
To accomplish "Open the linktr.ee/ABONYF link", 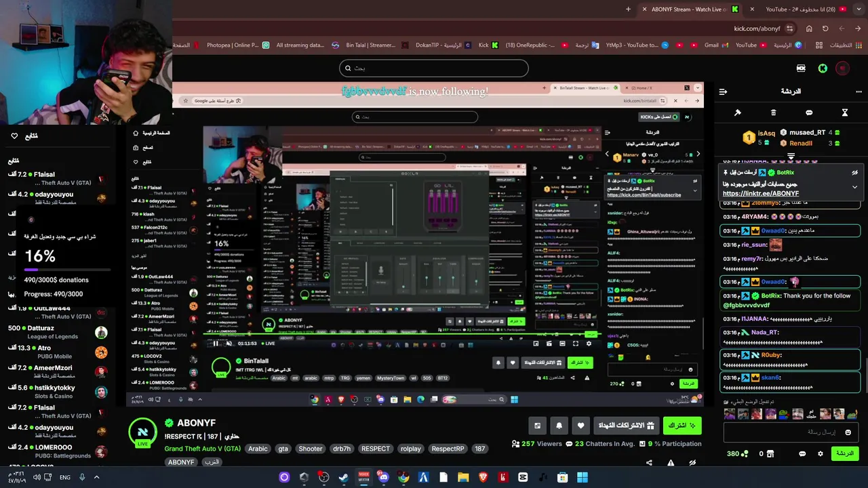I will [x=760, y=193].
